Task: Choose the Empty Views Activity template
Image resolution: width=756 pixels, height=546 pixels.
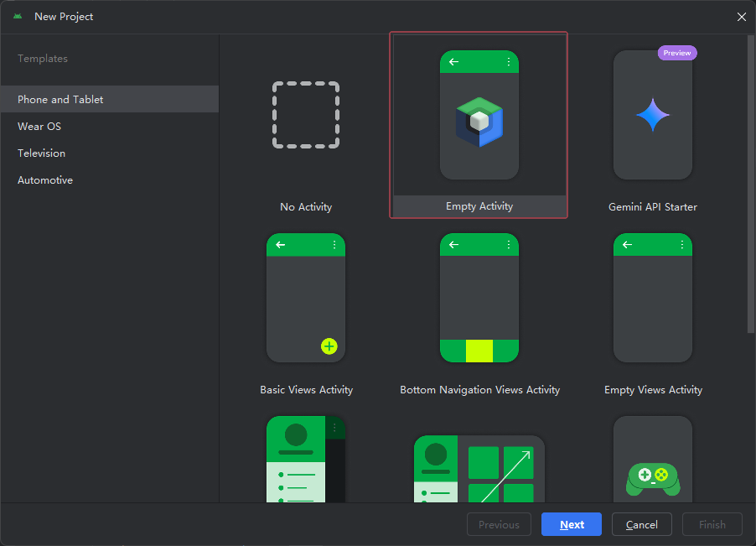Action: 652,298
